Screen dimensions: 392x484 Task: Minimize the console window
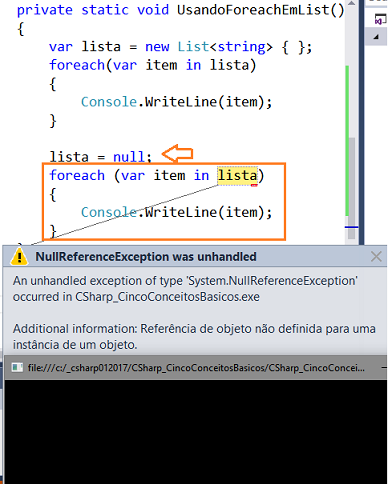click(384, 368)
